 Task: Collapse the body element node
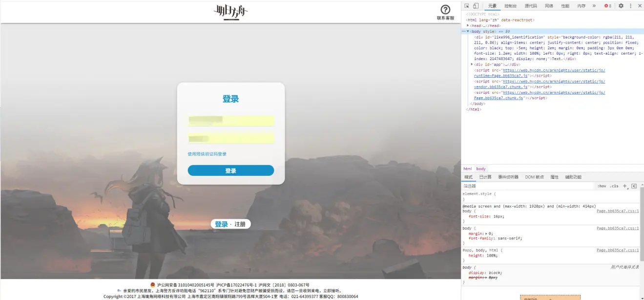468,31
